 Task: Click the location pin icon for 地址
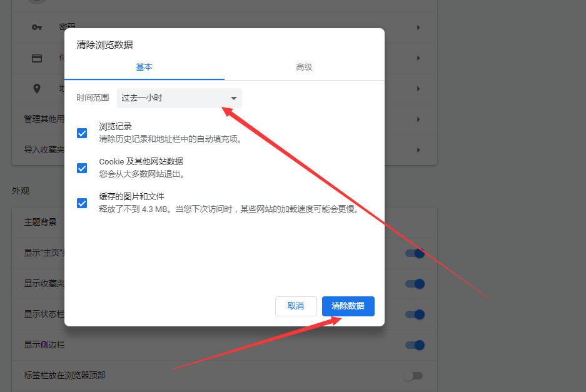point(36,89)
